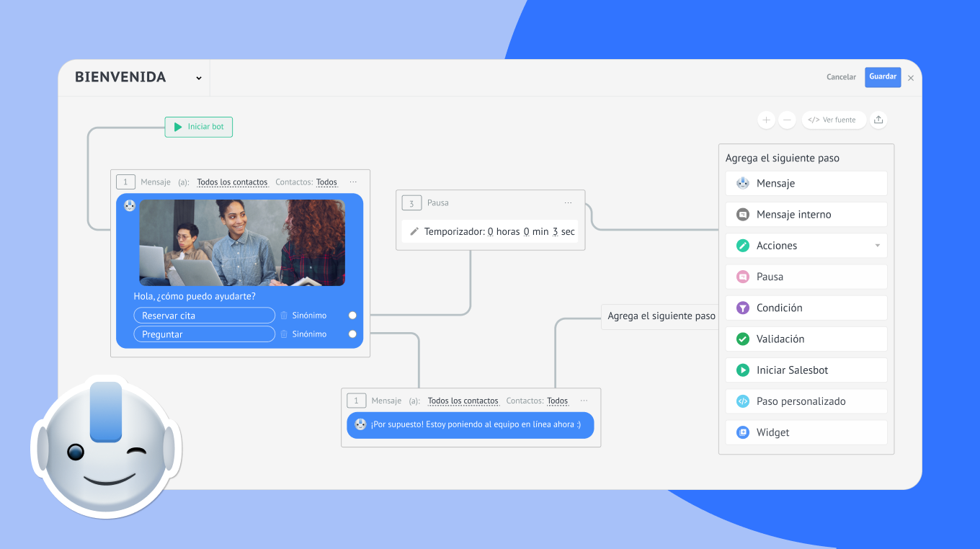Viewport: 980px width, 549px height.
Task: Click the winking robot mascot
Action: (x=106, y=446)
